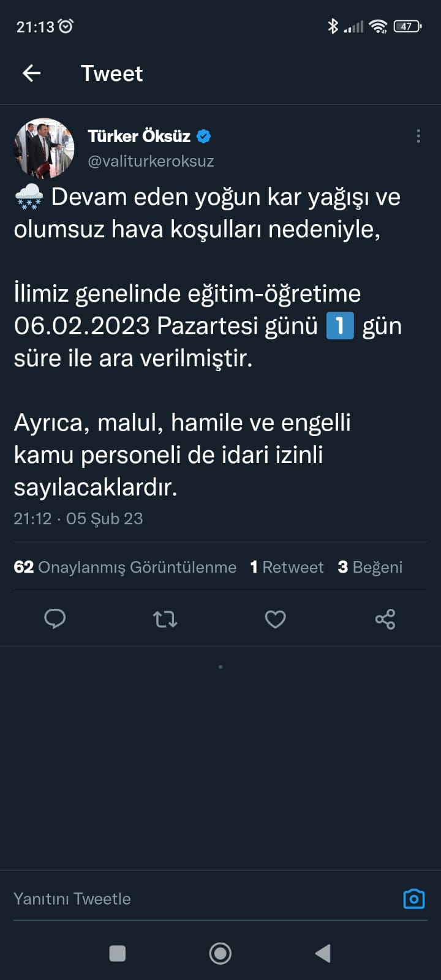Screen dimensions: 441x980
Task: Open the alarm clock status bar icon
Action: [x=65, y=25]
